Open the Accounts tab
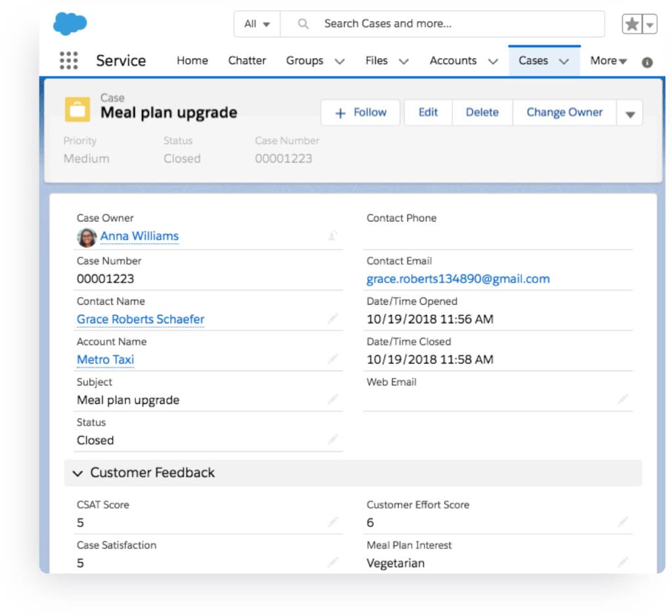This screenshot has width=672, height=616. pos(453,60)
